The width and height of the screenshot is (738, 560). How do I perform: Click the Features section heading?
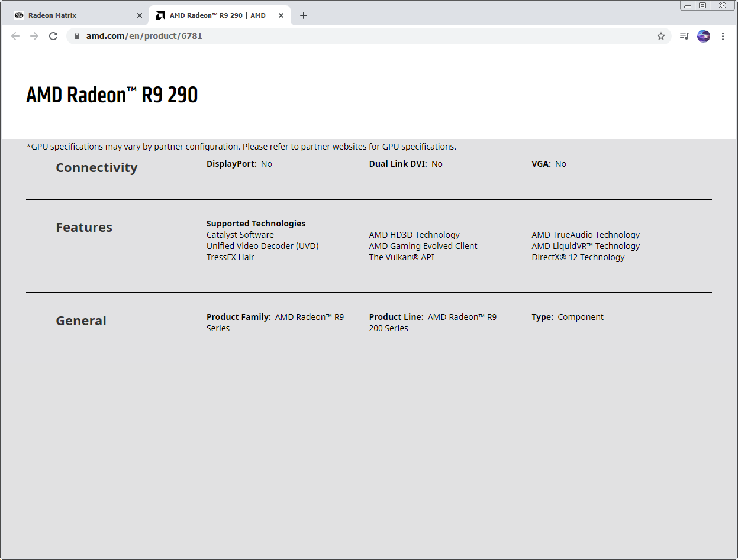[84, 227]
